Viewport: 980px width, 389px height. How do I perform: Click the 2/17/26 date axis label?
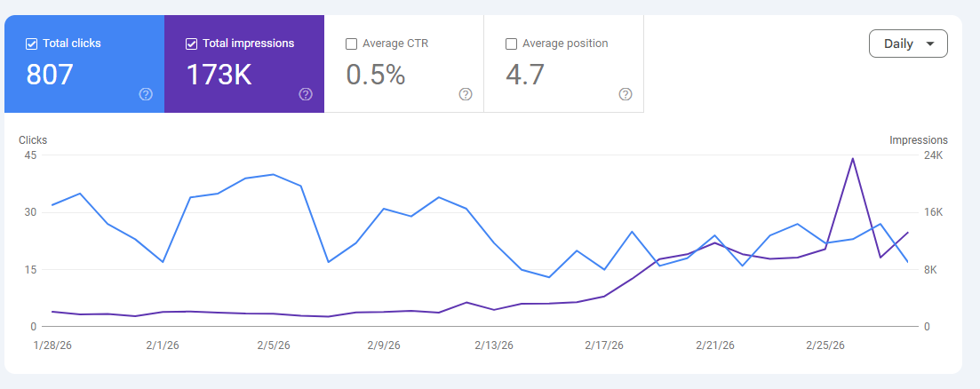pyautogui.click(x=604, y=345)
